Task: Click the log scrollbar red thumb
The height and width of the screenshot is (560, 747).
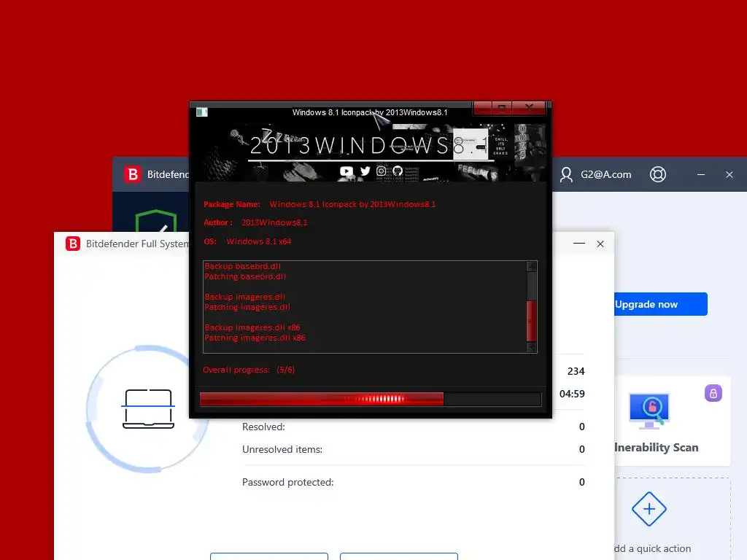Action: pos(532,321)
